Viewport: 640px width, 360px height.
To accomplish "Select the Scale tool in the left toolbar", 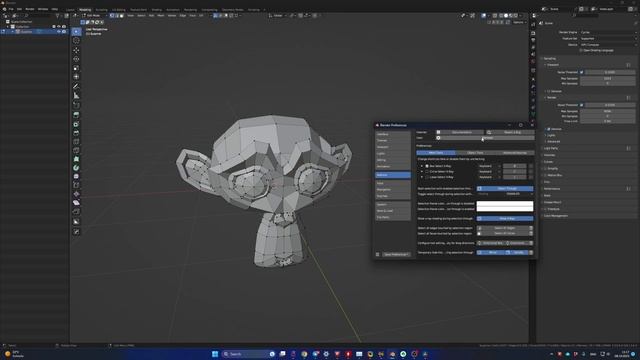I will 76,68.
